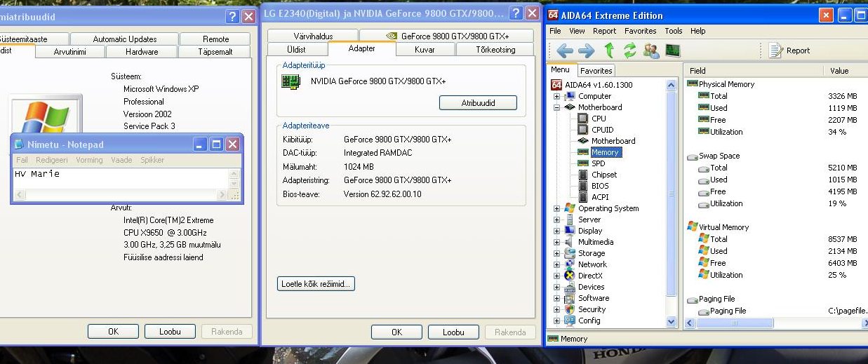Click the Swap Space drive icon
Image resolution: width=868 pixels, height=364 pixels.
point(692,156)
